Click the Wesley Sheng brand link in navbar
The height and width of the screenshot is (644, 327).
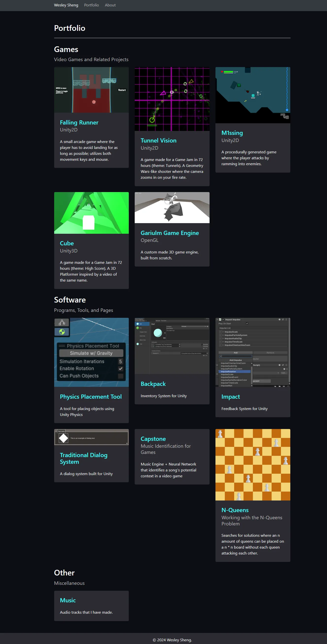pos(66,5)
